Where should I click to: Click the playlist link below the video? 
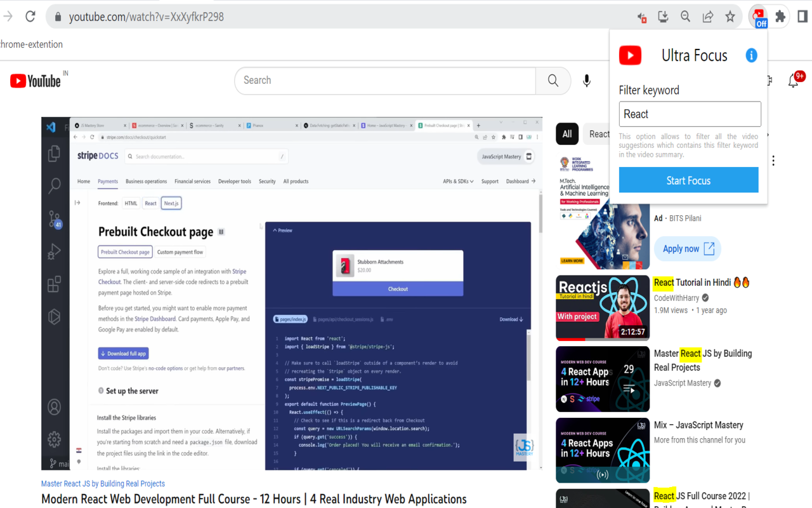[x=103, y=483]
